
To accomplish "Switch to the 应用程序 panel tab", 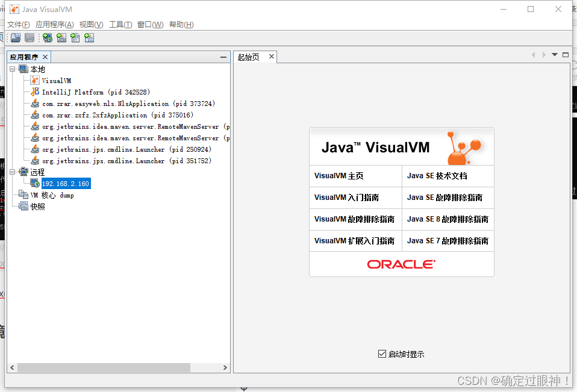I will point(24,56).
